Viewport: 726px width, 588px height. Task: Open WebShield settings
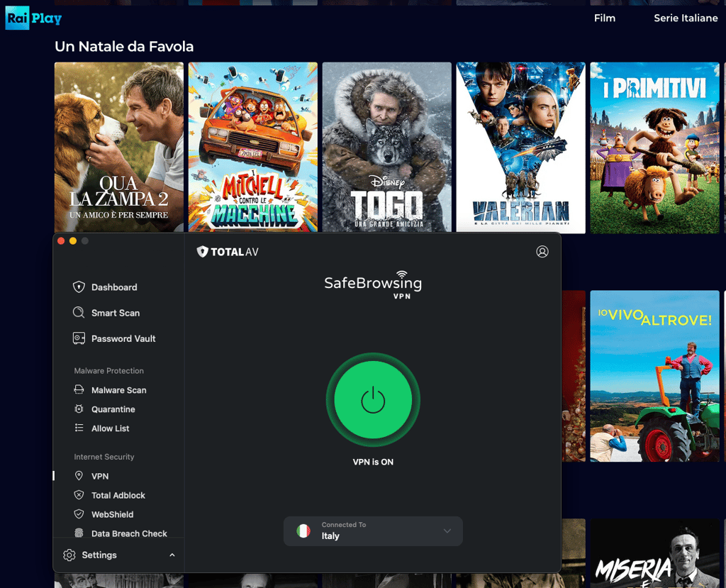click(112, 514)
